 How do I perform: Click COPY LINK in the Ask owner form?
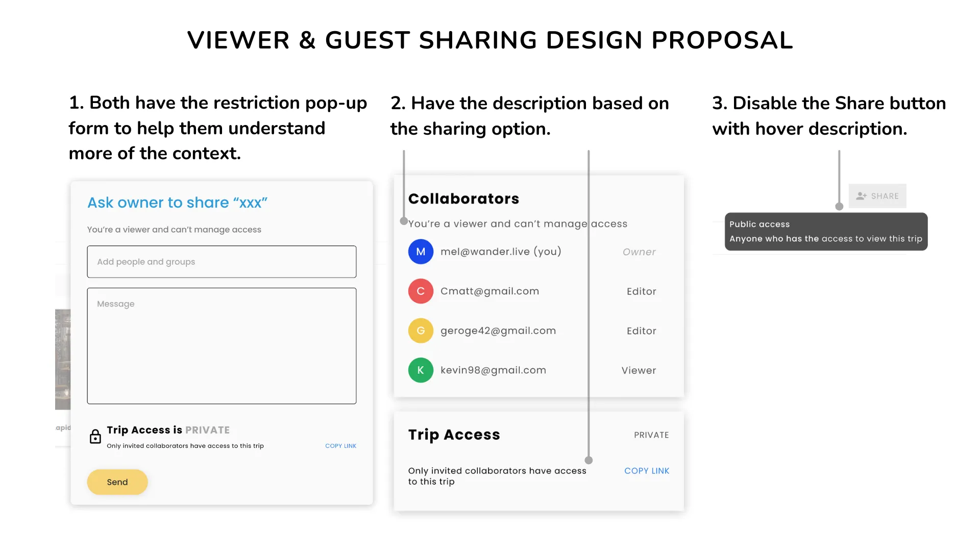341,446
